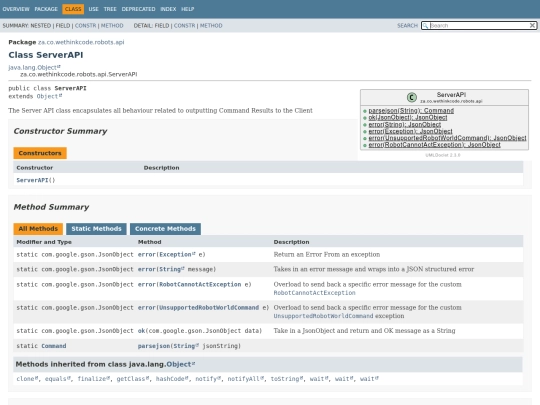Clear search with the X reset icon
Image resolution: width=540 pixels, height=405 pixels.
[532, 25]
